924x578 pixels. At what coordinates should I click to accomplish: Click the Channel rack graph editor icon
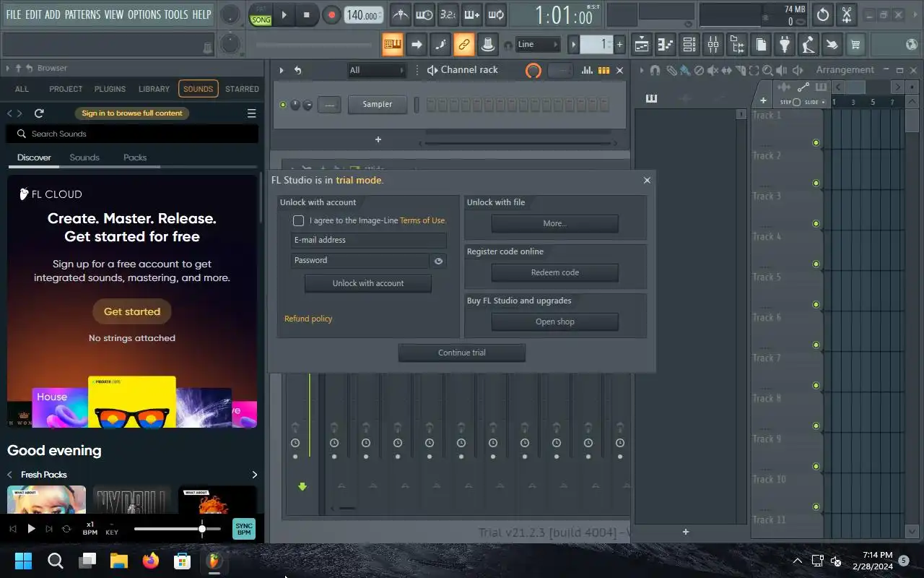click(587, 70)
